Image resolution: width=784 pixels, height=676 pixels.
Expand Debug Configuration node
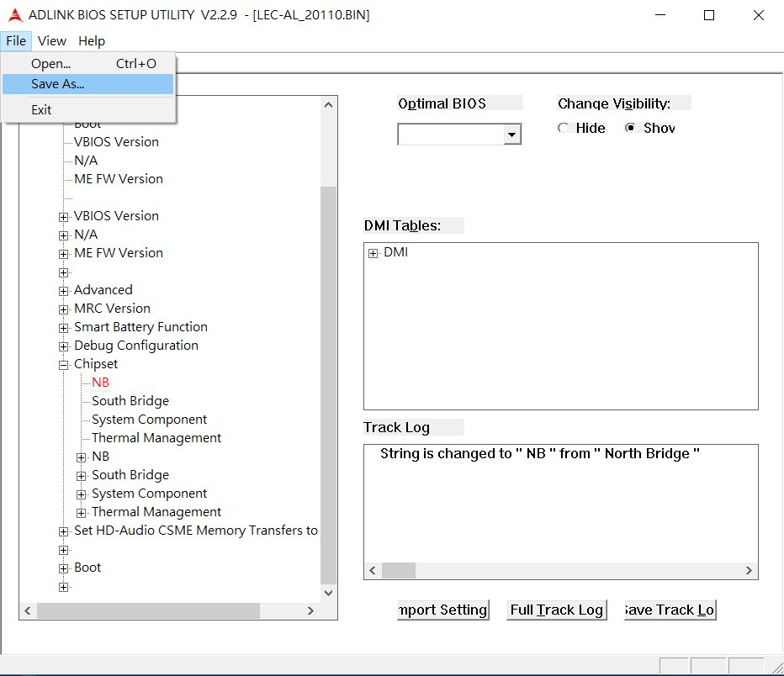point(63,346)
